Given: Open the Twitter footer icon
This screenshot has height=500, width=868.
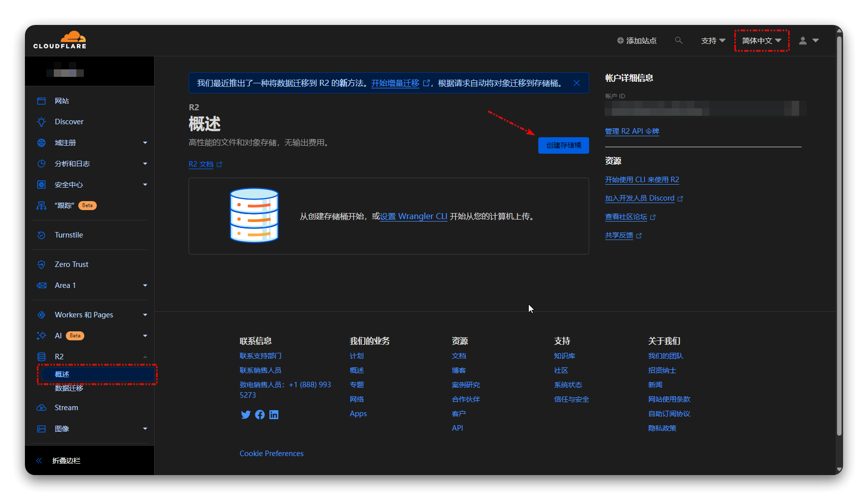Looking at the screenshot, I should click(x=245, y=415).
